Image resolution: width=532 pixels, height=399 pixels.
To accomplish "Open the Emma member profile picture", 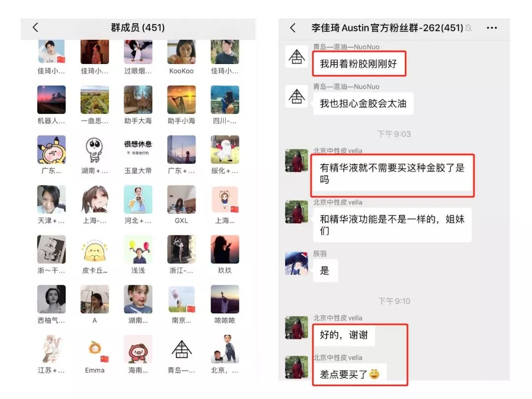I will pyautogui.click(x=95, y=349).
